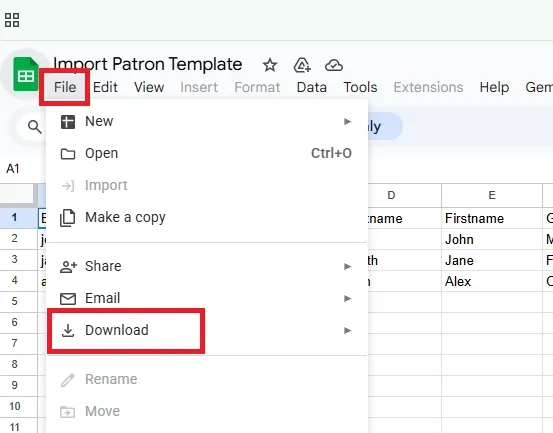Click the A1 name box
The height and width of the screenshot is (433, 553).
[x=13, y=169]
